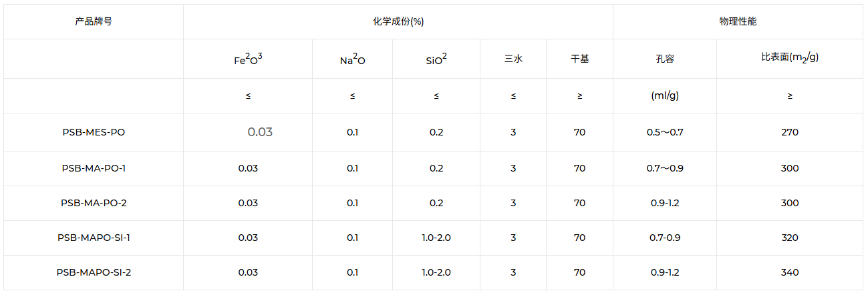Click the 产品牌号 column header
Viewport: 868px width, 295px height.
tap(94, 21)
